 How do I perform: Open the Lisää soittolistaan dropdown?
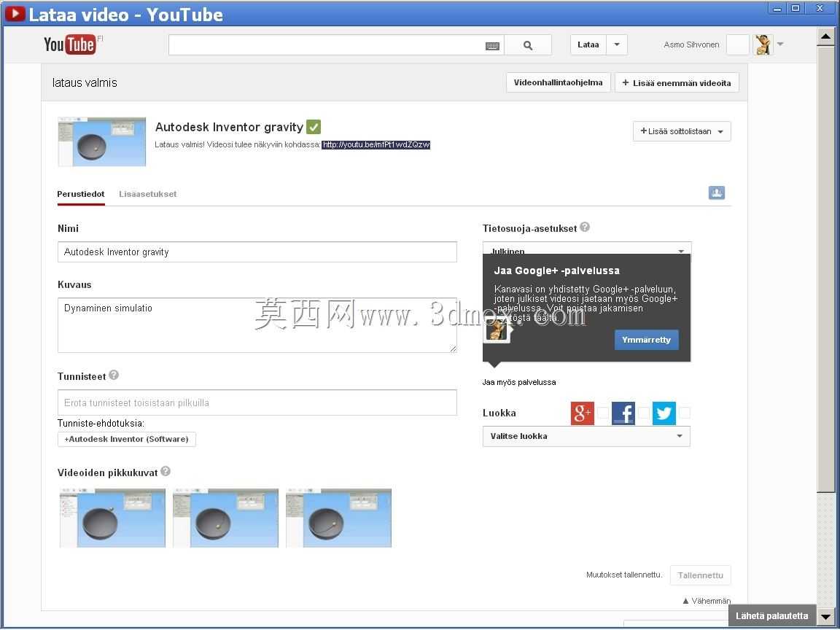(x=682, y=131)
